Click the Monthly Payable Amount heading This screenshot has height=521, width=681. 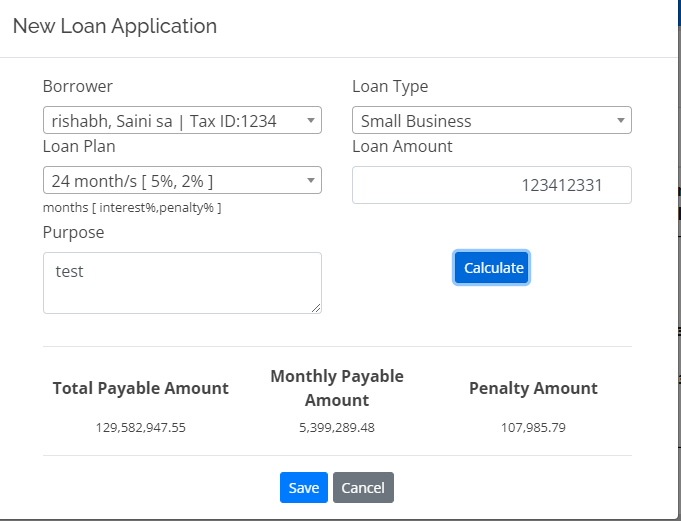coord(337,388)
